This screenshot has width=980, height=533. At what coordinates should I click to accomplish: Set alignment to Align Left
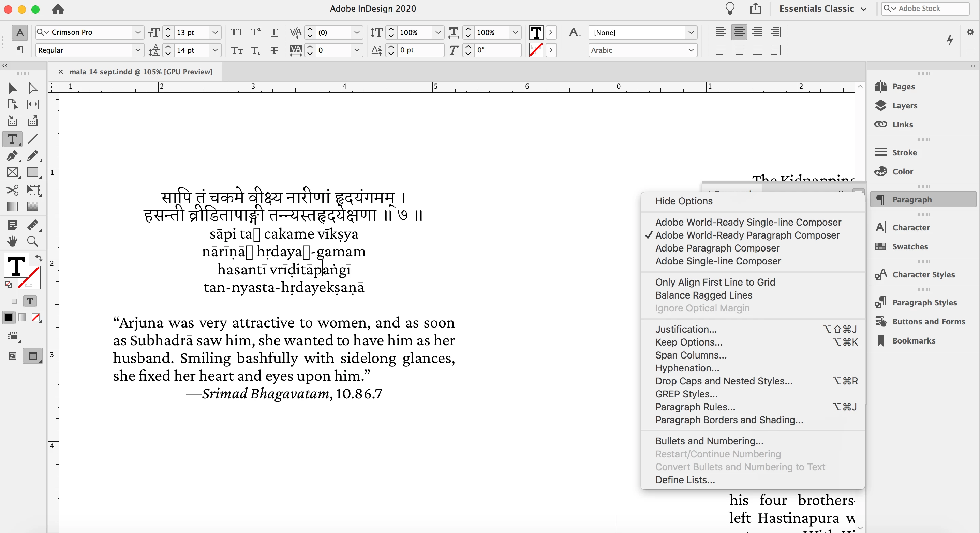[721, 32]
